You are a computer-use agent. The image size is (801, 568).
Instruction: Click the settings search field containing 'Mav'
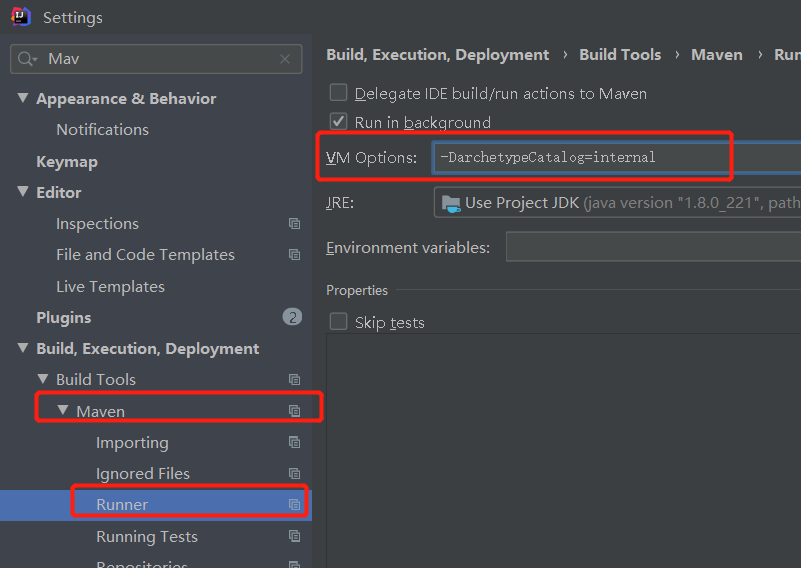tap(156, 59)
